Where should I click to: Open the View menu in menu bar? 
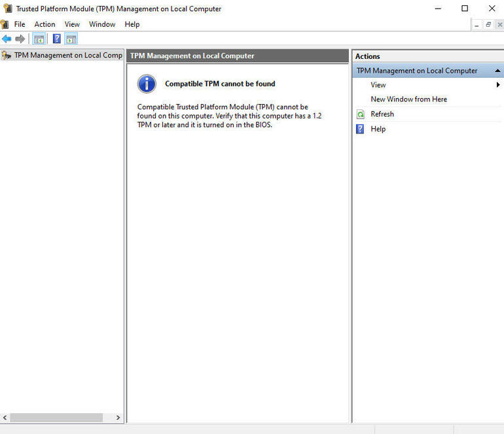[72, 24]
